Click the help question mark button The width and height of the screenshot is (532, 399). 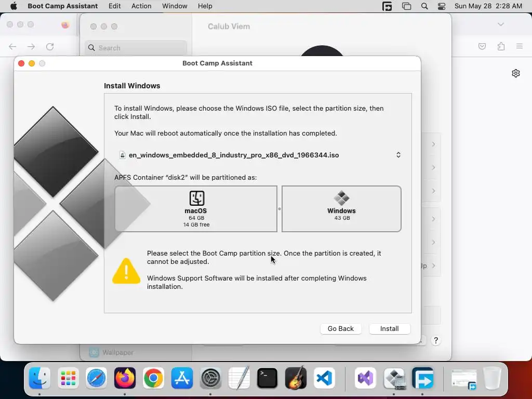tap(436, 340)
